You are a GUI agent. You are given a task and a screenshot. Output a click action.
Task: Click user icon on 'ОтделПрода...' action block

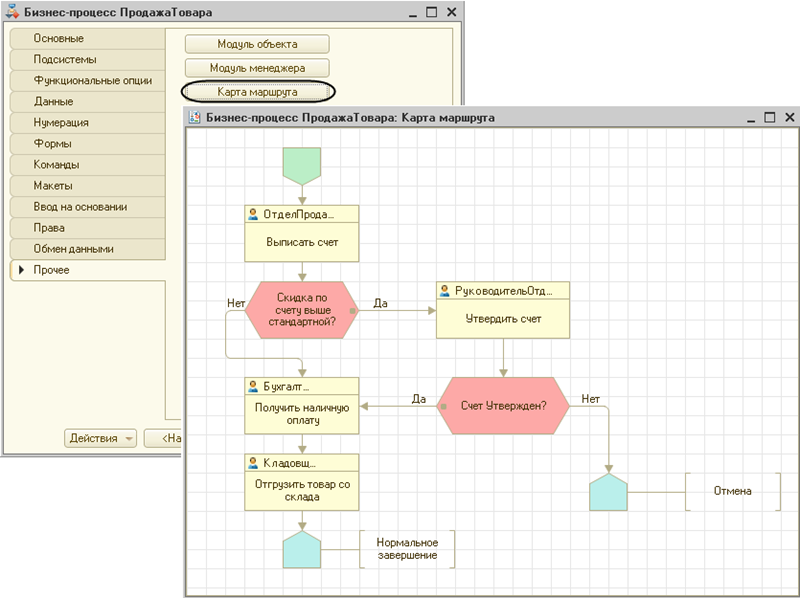click(x=253, y=214)
